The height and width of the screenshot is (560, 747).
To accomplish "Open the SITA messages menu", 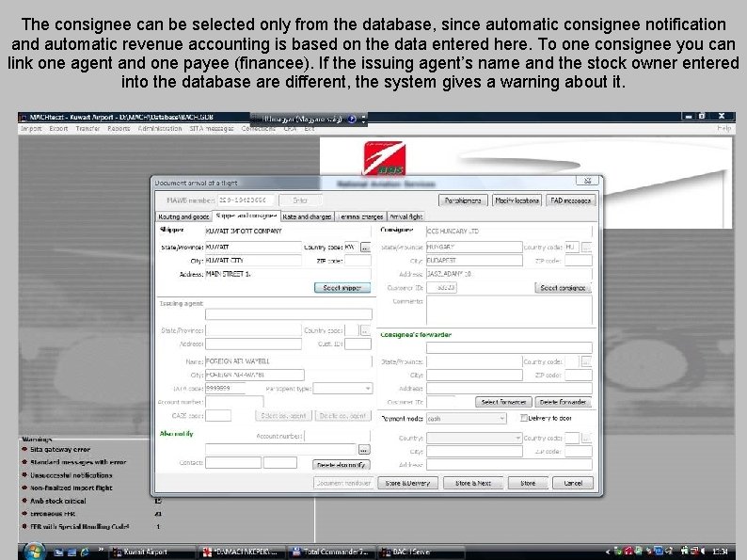I will point(212,129).
